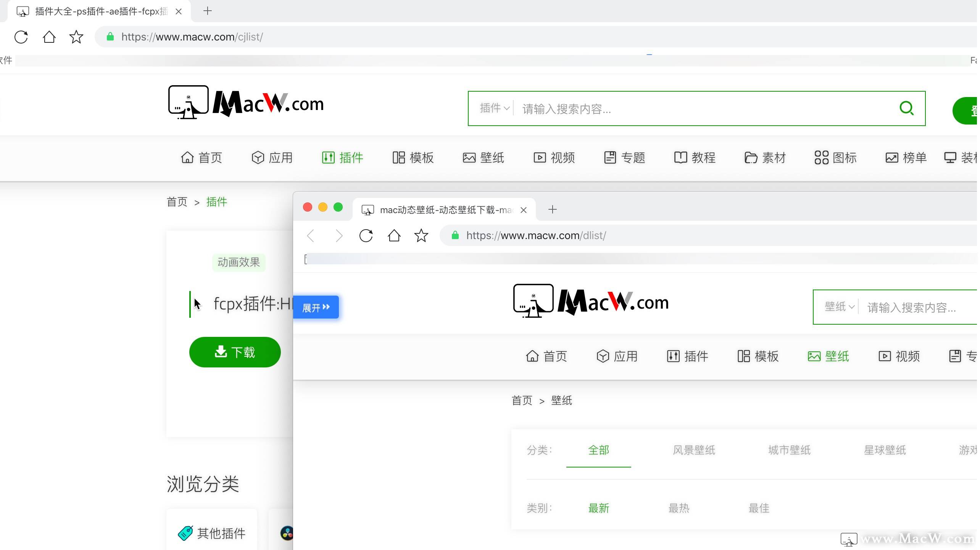The width and height of the screenshot is (980, 550).
Task: Open 教程 in back window navigation
Action: pyautogui.click(x=695, y=157)
